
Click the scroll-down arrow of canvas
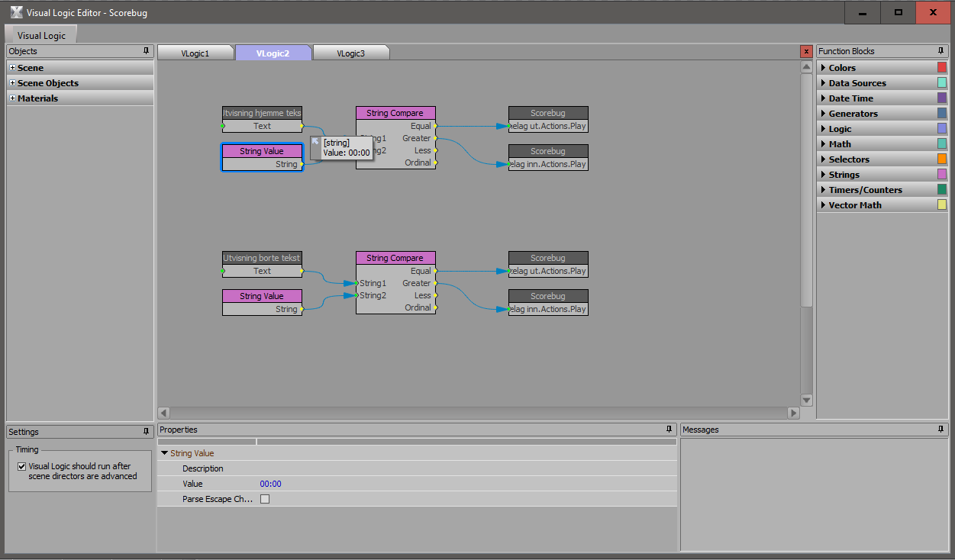(x=806, y=400)
